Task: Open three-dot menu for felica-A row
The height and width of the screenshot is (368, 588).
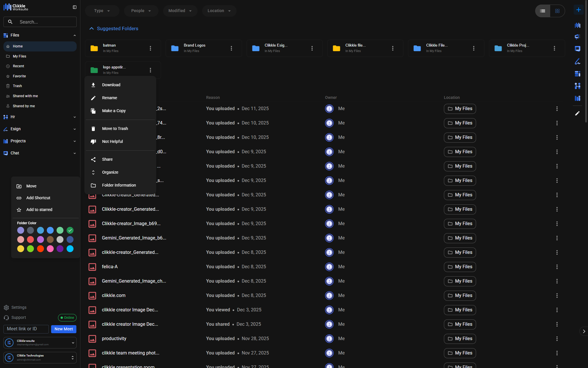Action: (557, 267)
